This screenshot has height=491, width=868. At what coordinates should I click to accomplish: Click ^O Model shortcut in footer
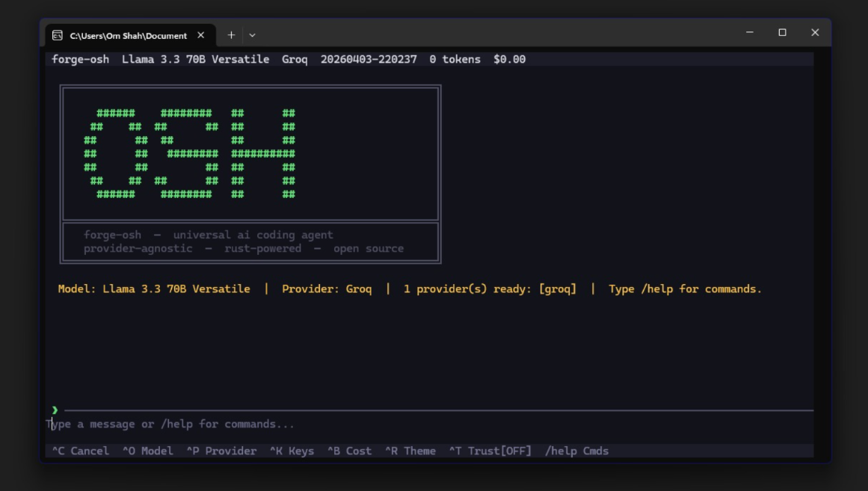click(148, 451)
